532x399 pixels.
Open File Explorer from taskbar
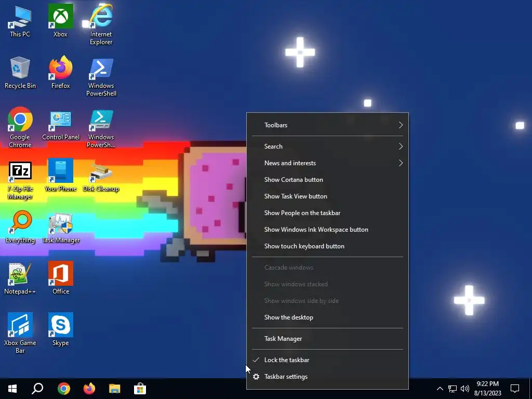(x=115, y=389)
